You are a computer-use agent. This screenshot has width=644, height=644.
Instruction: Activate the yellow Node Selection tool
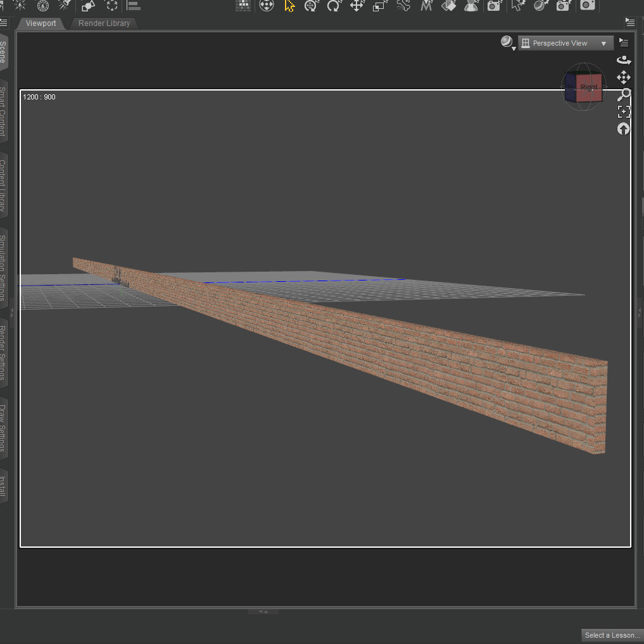pos(289,5)
